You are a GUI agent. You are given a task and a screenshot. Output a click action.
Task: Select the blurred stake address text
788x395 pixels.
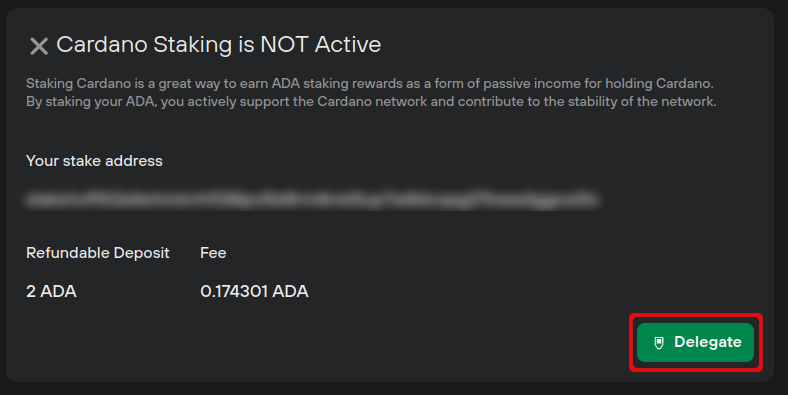click(x=312, y=200)
